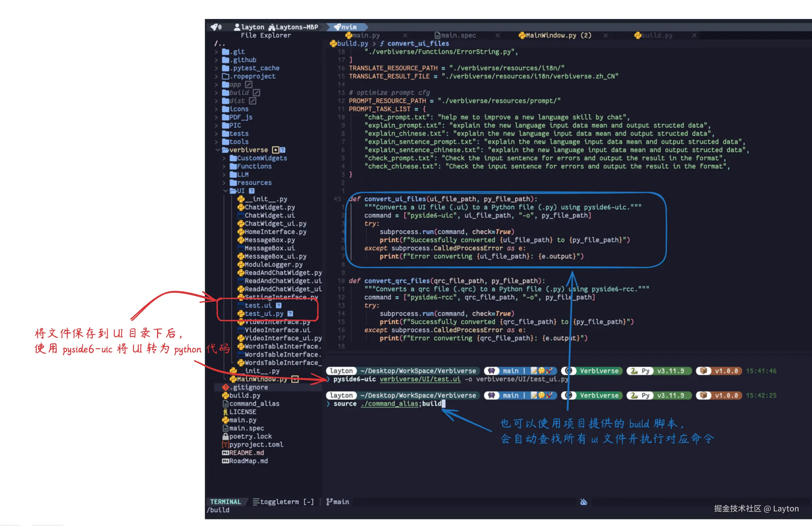
Task: Click the status marker beside build folder
Action: (257, 93)
